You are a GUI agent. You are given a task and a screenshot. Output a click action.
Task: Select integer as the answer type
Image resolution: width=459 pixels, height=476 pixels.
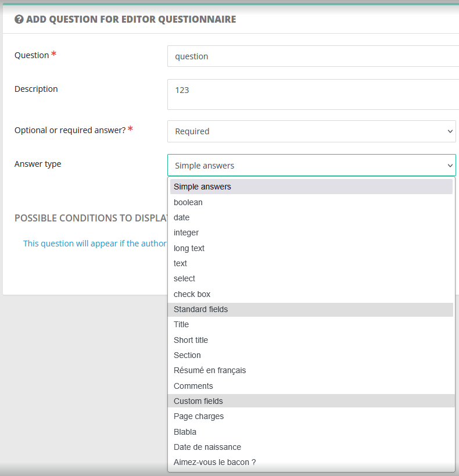click(187, 232)
